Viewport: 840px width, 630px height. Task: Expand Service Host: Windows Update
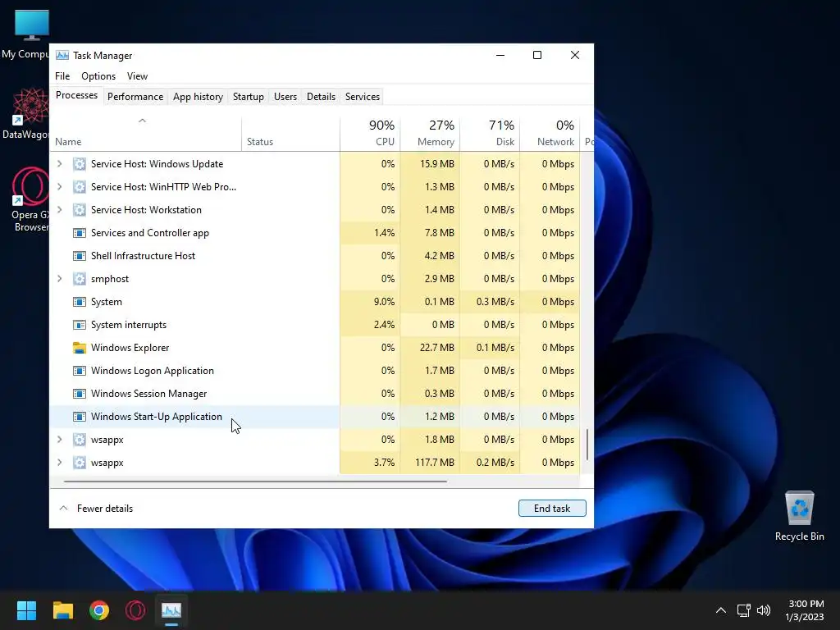(x=59, y=164)
